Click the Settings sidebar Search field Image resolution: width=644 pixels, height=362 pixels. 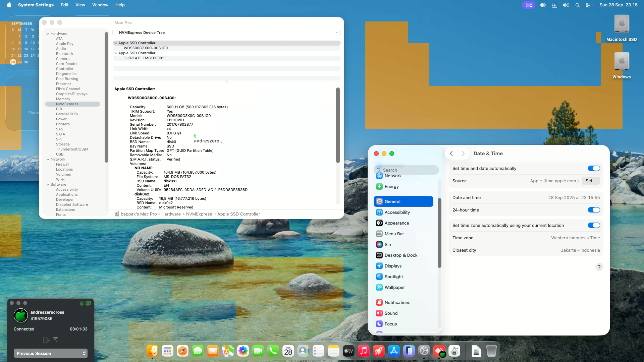coord(406,170)
